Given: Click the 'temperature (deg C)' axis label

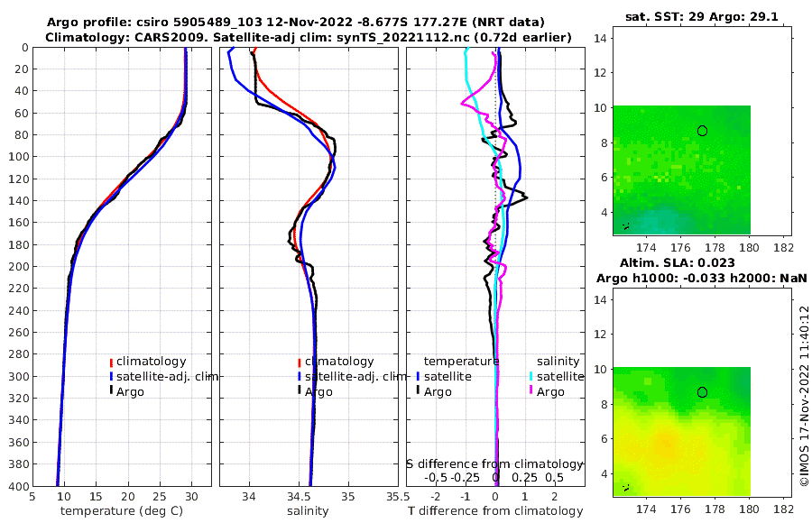Looking at the screenshot, I should pyautogui.click(x=122, y=511).
